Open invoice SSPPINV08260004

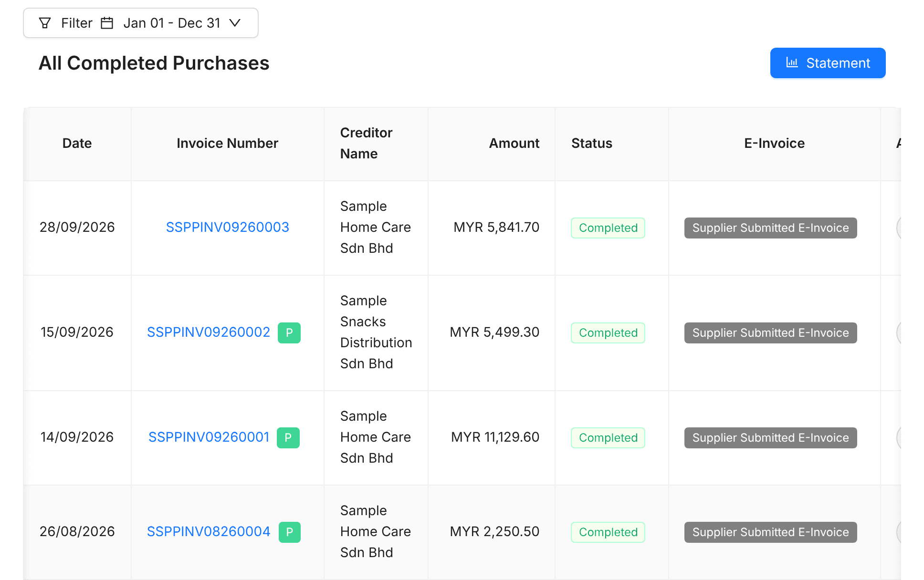point(209,531)
